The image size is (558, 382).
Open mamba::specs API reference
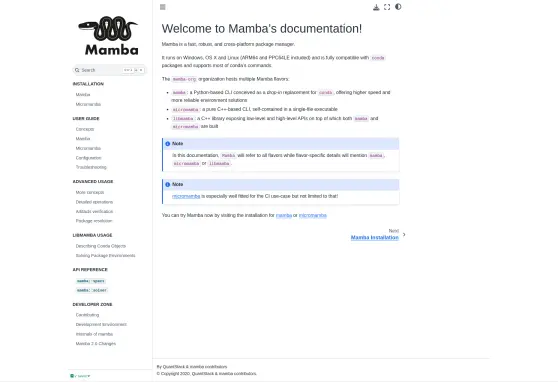point(90,281)
